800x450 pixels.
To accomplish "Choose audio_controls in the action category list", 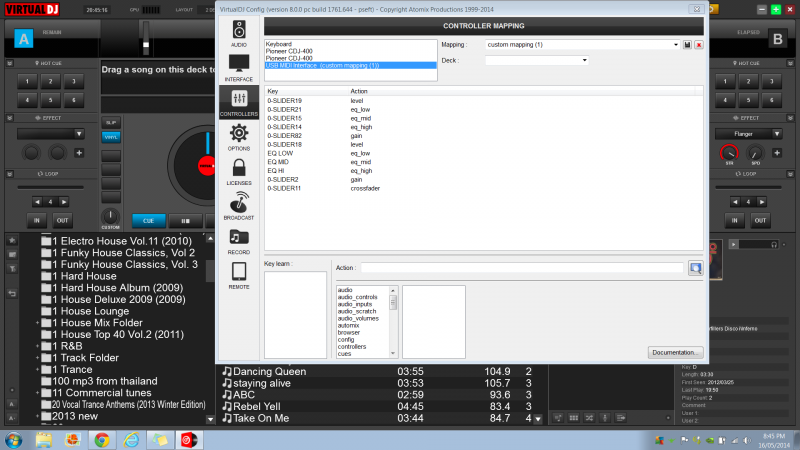I will [357, 297].
